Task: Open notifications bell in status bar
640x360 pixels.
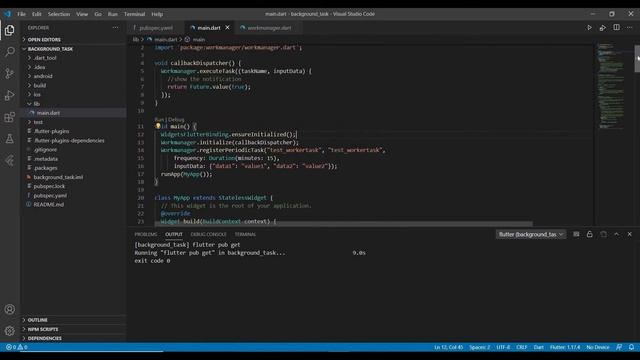Action: click(x=631, y=347)
